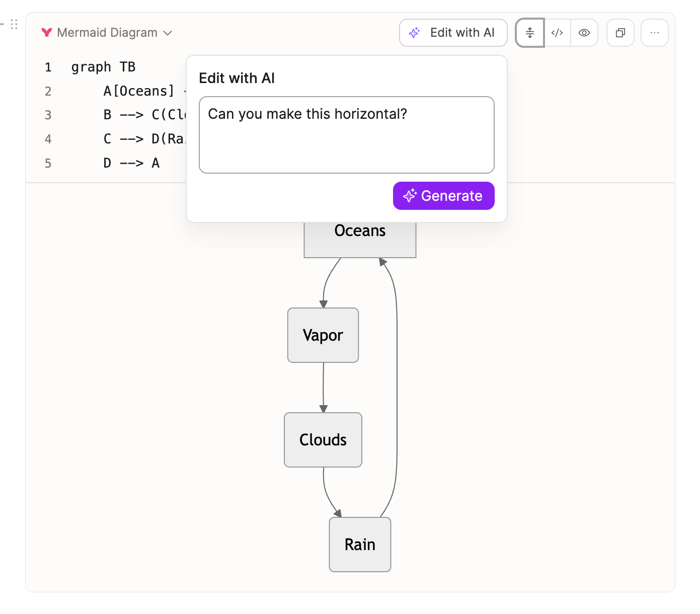
Task: Click the red Mermaid logo icon
Action: (47, 33)
